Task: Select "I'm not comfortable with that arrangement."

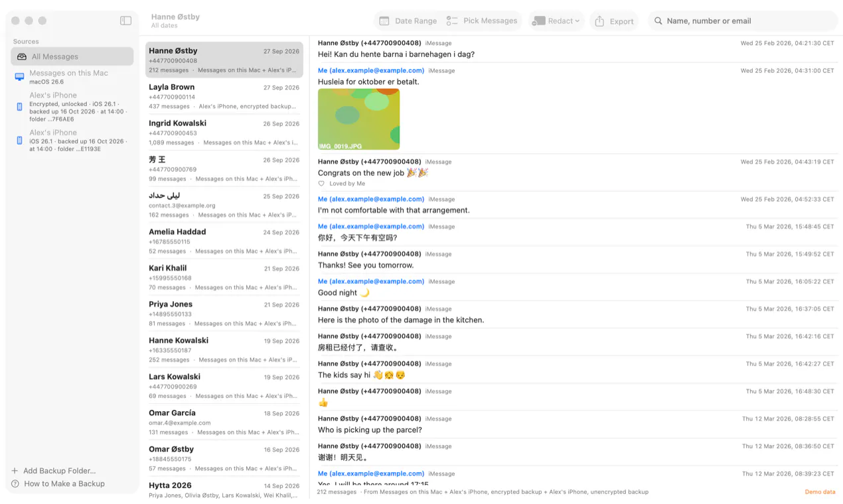Action: point(394,210)
